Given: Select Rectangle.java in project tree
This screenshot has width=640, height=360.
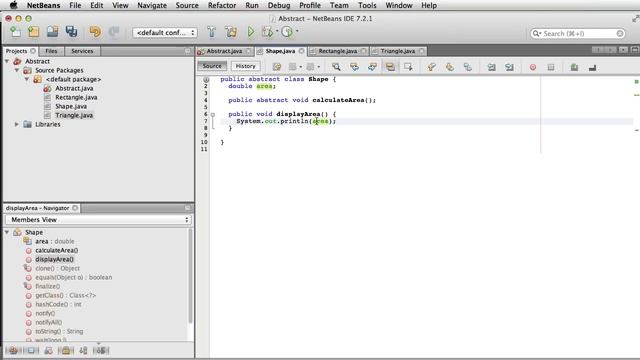Looking at the screenshot, I should coord(76,97).
